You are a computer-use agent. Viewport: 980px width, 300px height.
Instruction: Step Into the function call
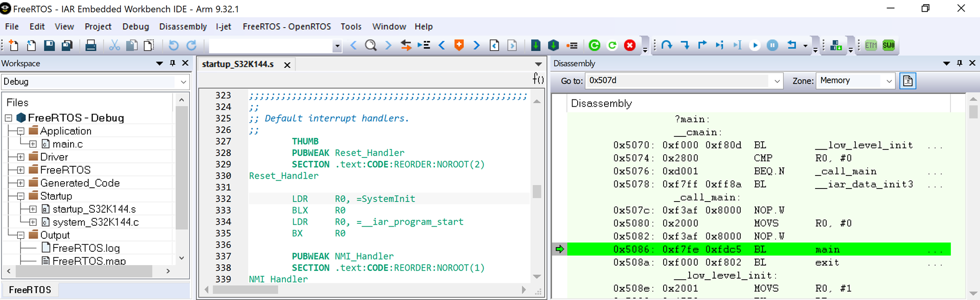685,45
